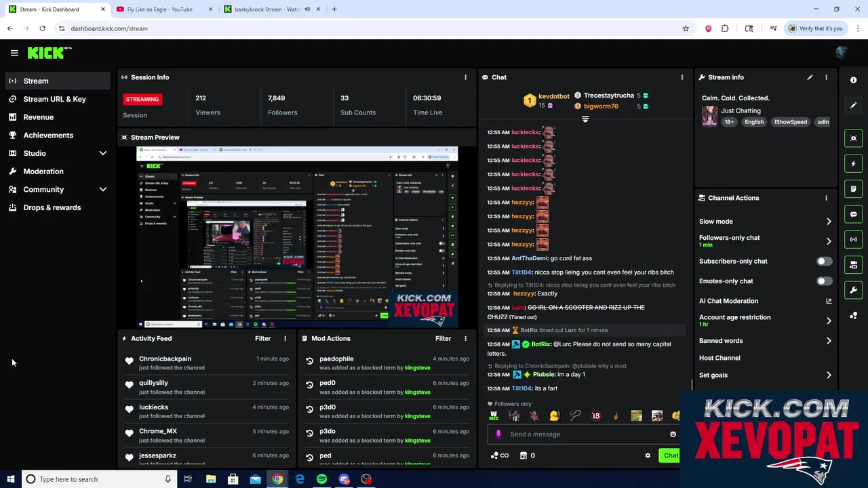Screen dimensions: 868x488
Task: Toggle the wrench stream info icon
Action: click(853, 290)
